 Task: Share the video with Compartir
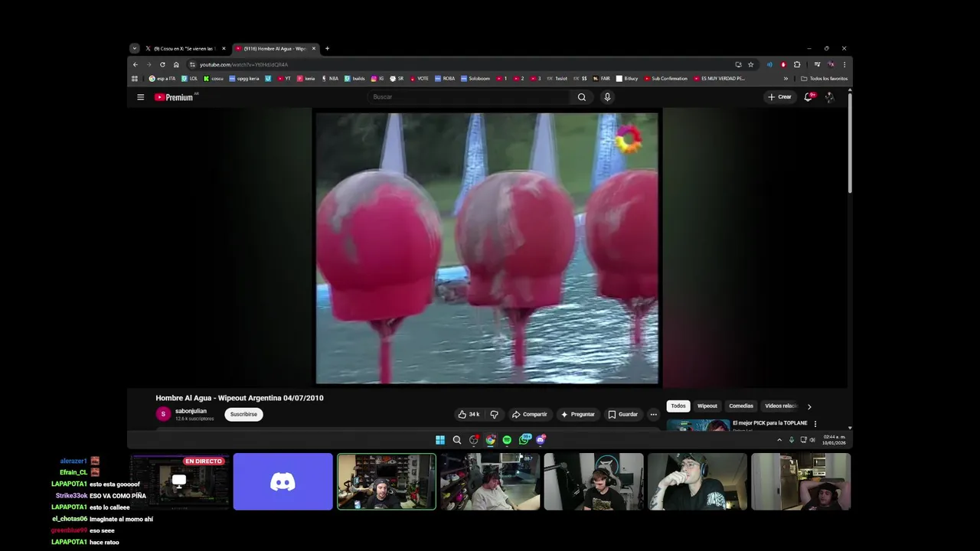[530, 414]
